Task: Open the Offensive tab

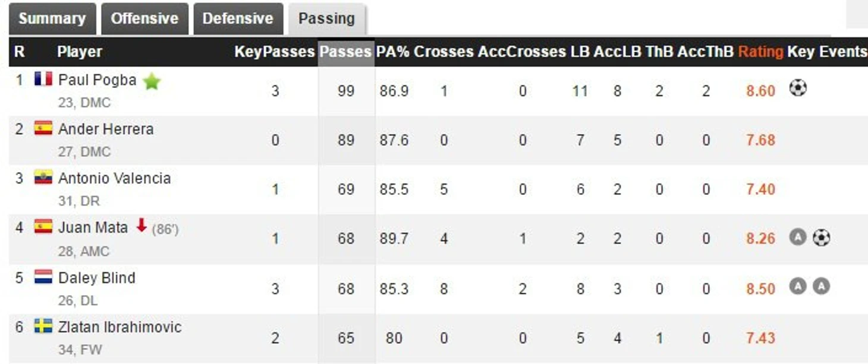Action: [144, 18]
